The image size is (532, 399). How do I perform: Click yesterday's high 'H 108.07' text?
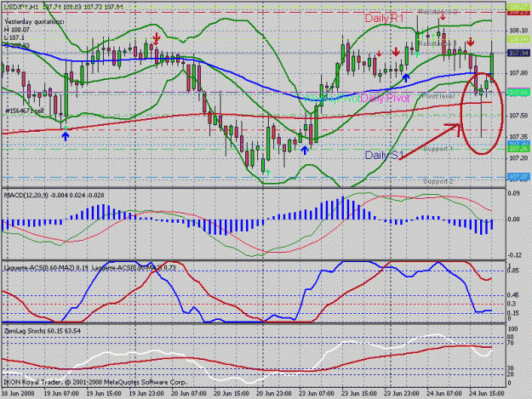click(x=17, y=30)
